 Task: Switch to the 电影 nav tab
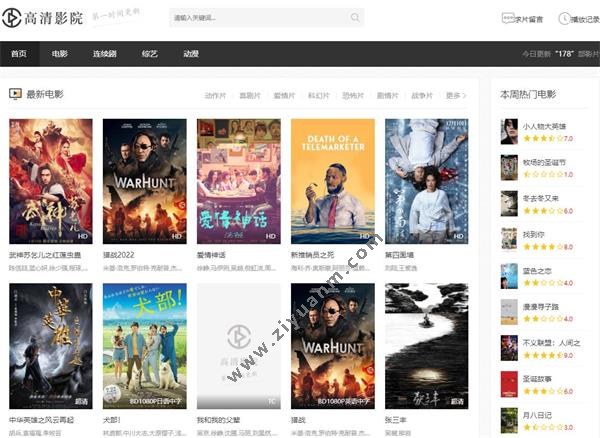point(60,54)
